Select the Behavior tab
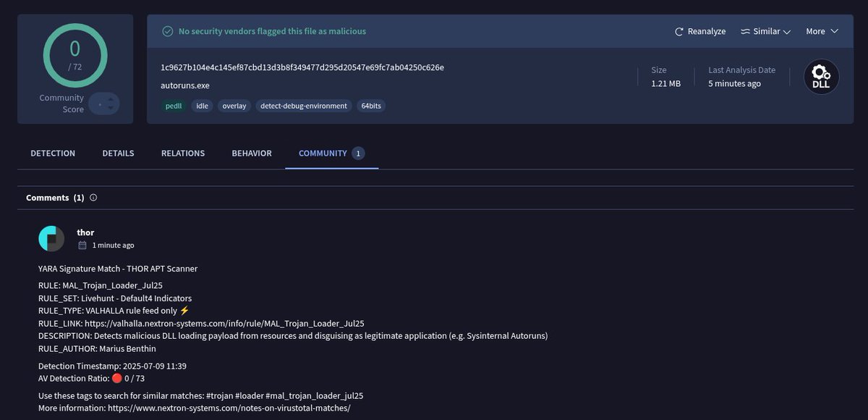The width and height of the screenshot is (868, 420). click(252, 154)
